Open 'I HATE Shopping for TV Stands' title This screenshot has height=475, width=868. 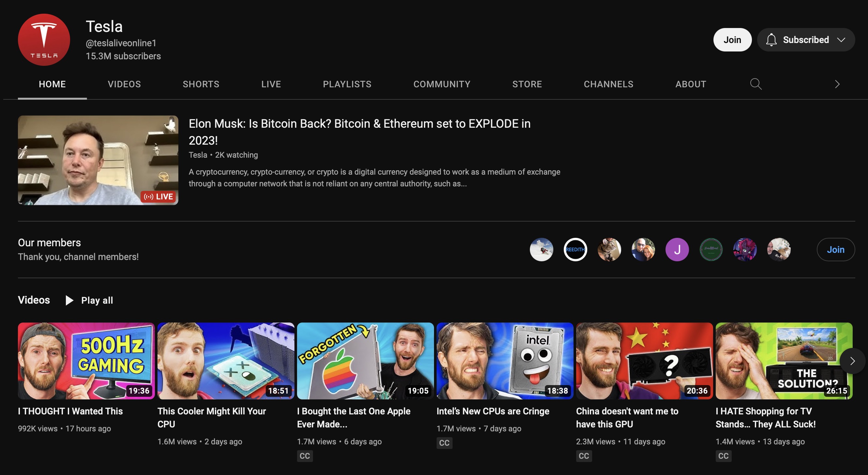(766, 417)
